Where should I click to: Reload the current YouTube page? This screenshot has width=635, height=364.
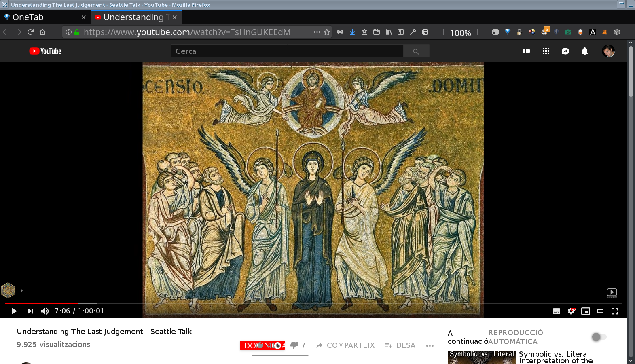tap(30, 32)
